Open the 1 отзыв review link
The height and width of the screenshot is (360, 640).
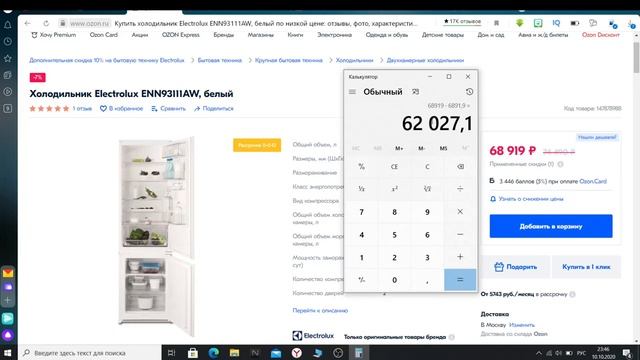click(x=82, y=109)
